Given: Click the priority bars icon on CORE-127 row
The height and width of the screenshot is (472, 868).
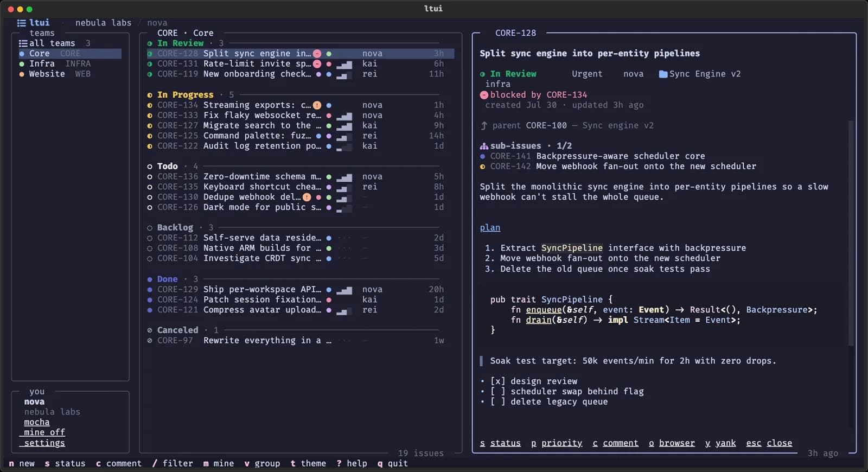Looking at the screenshot, I should coord(344,126).
